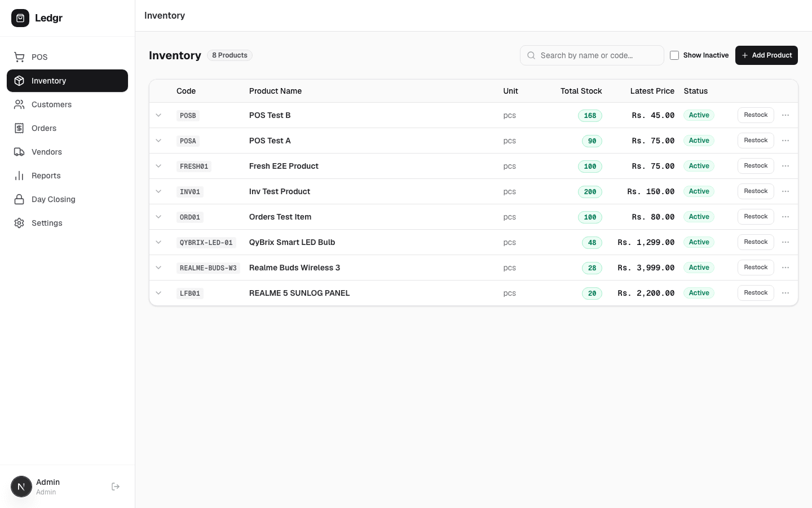Click the Product Name column header
Viewport: 812px width, 508px height.
coord(275,91)
